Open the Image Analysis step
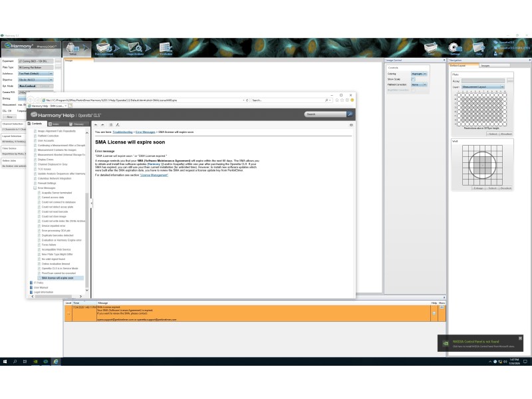Image resolution: width=532 pixels, height=399 pixels. (135, 49)
